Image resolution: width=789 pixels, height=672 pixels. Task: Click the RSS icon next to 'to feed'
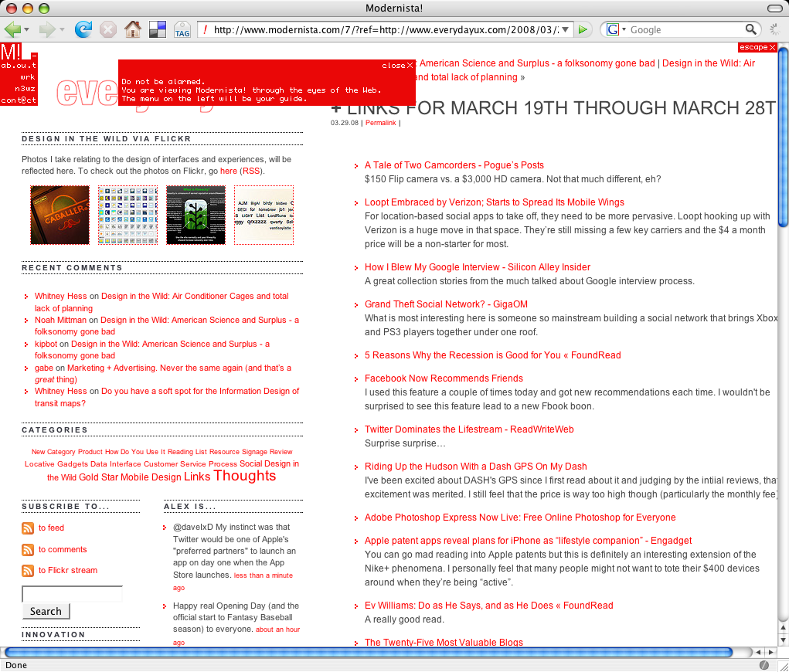(x=28, y=528)
